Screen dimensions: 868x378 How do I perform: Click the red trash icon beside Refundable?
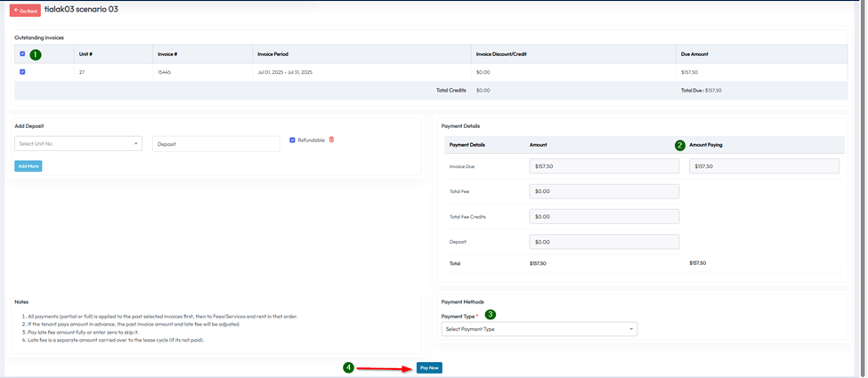pyautogui.click(x=331, y=140)
